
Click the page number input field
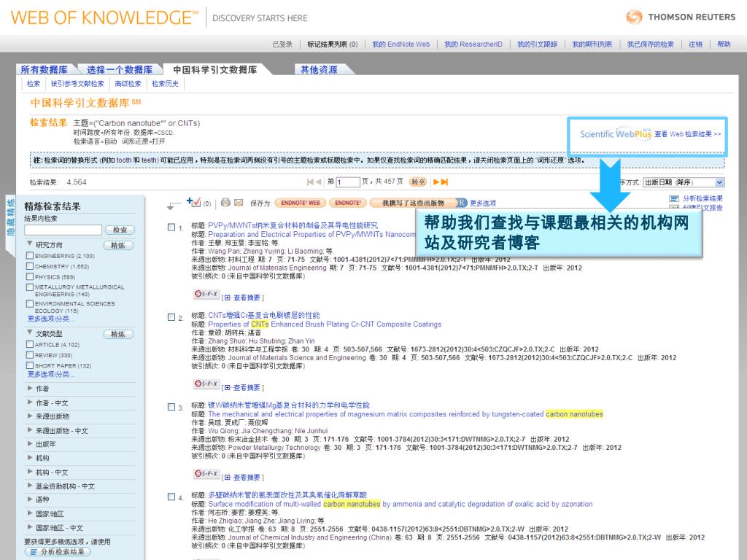348,182
